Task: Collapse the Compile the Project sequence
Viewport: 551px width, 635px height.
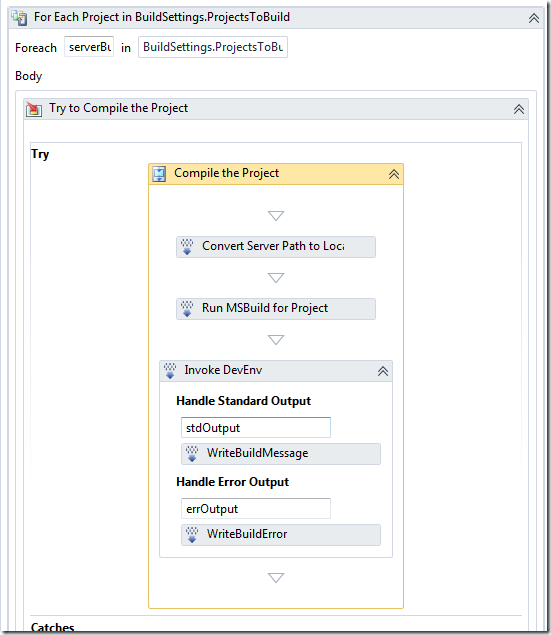Action: pos(394,174)
